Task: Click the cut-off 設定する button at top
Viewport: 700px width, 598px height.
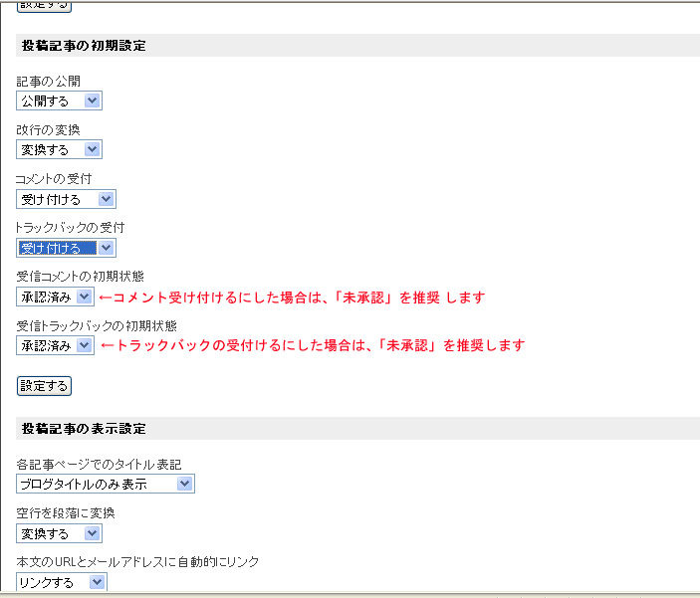Action: point(44,5)
